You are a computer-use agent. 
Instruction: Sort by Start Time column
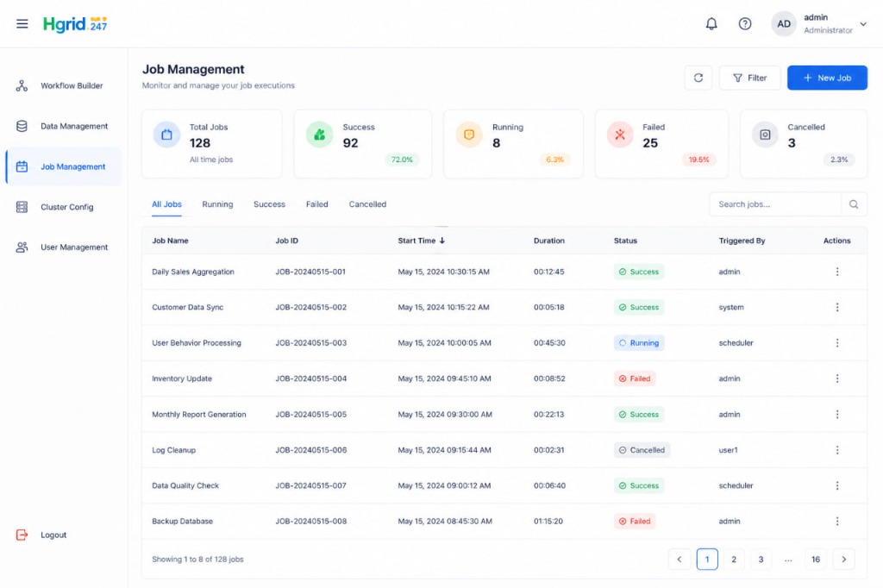tap(422, 241)
